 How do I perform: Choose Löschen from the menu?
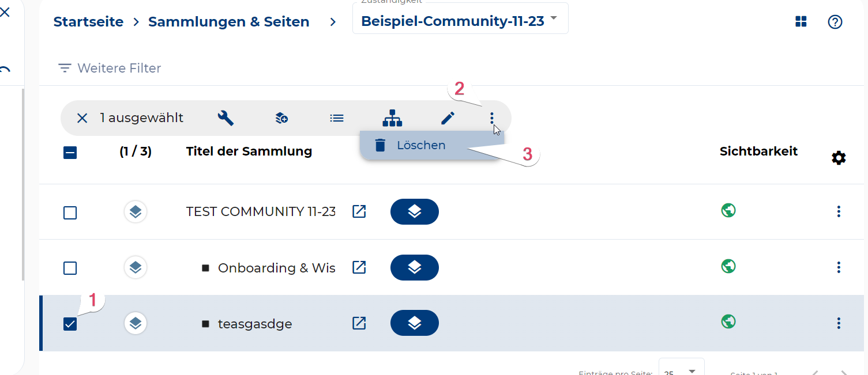tap(421, 145)
